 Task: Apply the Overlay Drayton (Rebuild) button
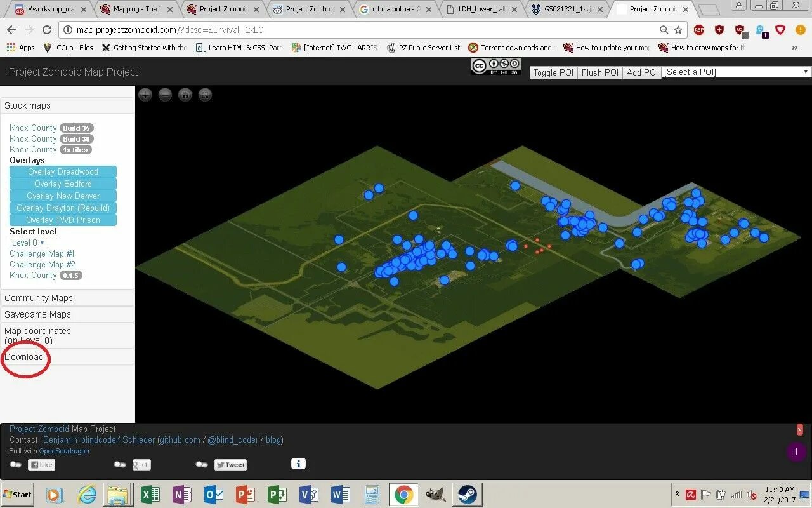[x=63, y=208]
